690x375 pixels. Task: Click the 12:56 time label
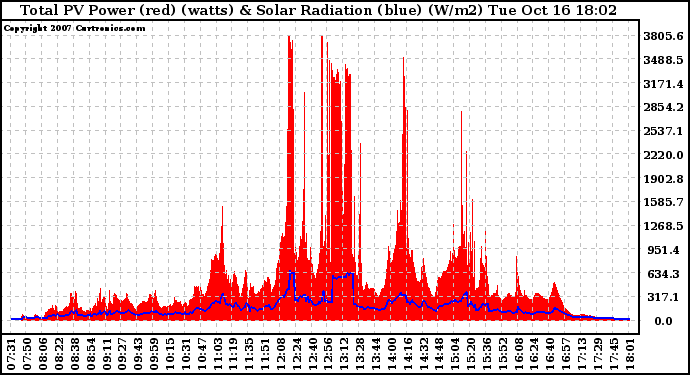click(x=327, y=354)
